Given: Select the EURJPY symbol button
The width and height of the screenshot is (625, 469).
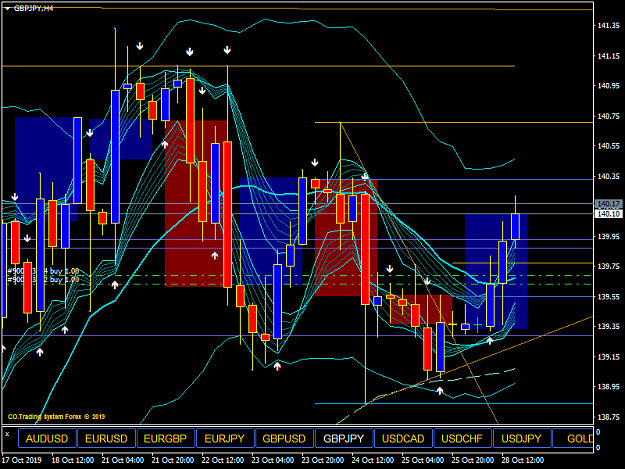Looking at the screenshot, I should coord(225,439).
